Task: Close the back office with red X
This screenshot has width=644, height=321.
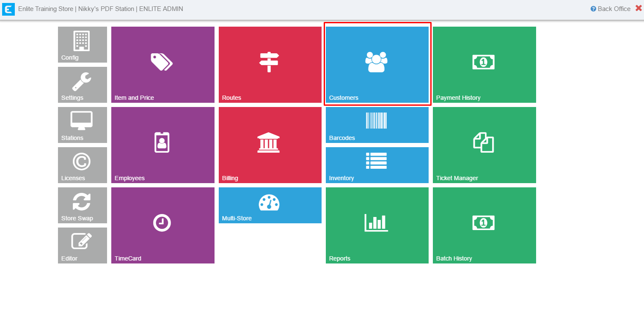Action: pyautogui.click(x=638, y=8)
